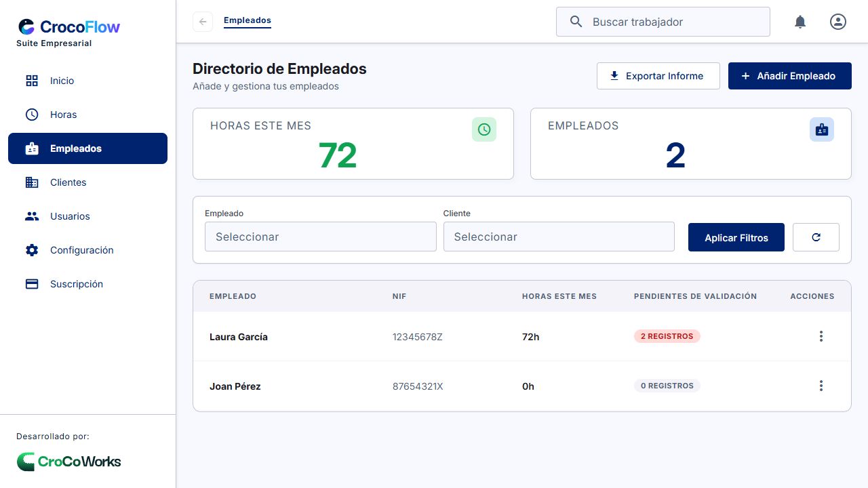Click the green clock icon in hours card
Screen dimensions: 868x488
484,129
